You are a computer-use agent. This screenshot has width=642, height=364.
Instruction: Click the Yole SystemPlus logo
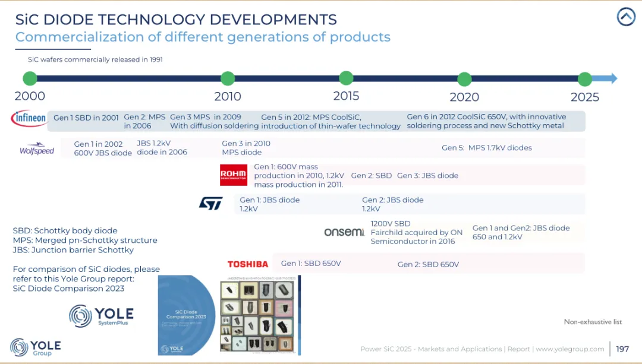pos(101,316)
